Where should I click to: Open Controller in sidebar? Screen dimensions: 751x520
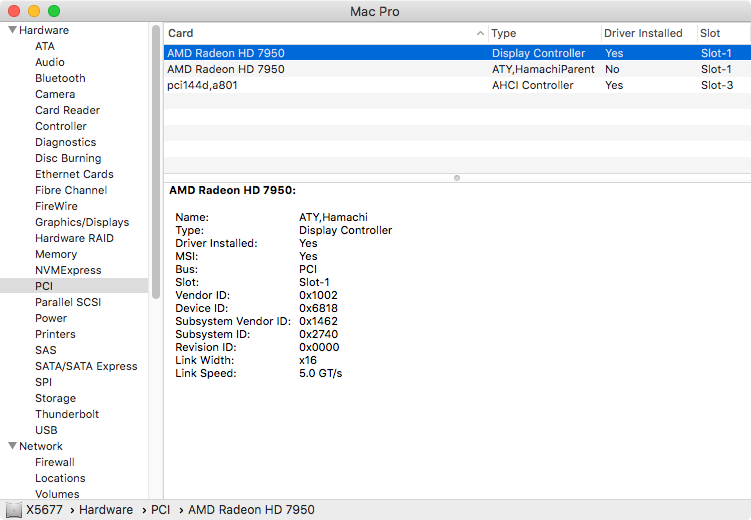(x=61, y=126)
